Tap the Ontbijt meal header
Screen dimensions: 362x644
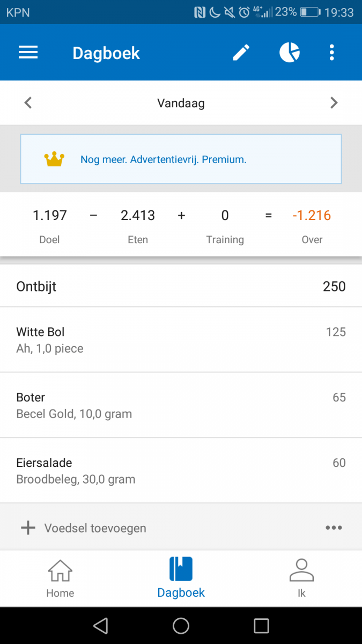click(x=181, y=287)
